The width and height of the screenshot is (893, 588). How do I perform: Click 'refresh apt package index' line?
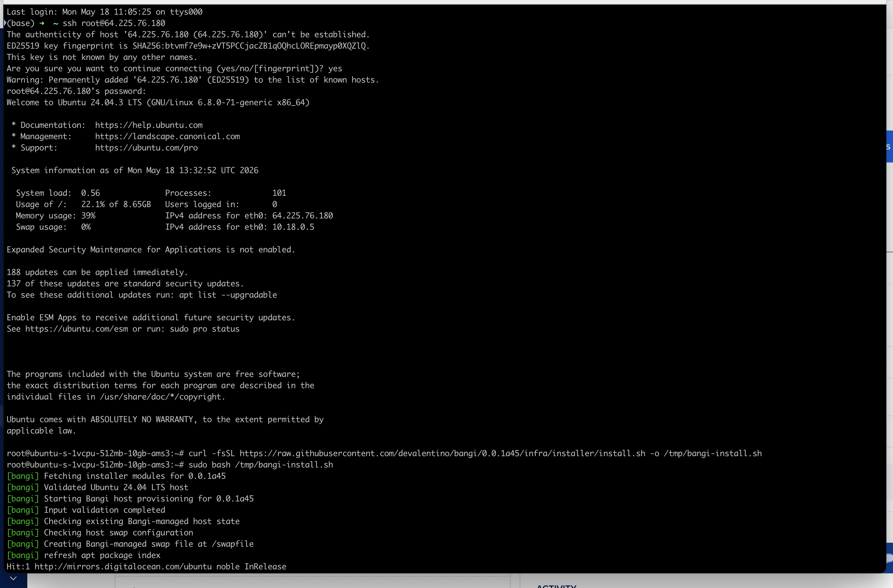(x=84, y=555)
